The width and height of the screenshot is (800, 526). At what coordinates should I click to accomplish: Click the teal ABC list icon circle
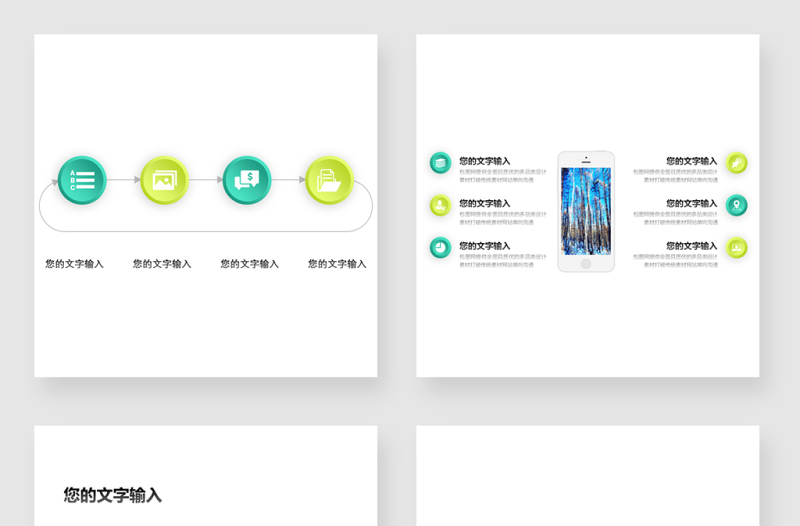coord(82,180)
